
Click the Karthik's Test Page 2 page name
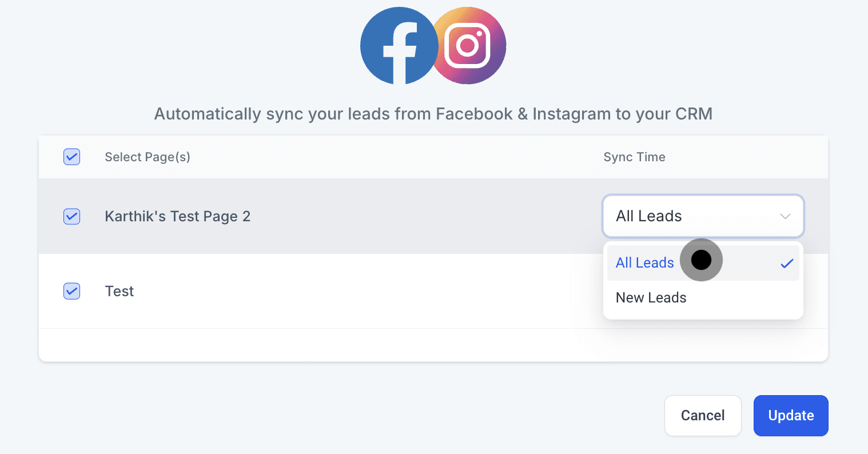177,216
